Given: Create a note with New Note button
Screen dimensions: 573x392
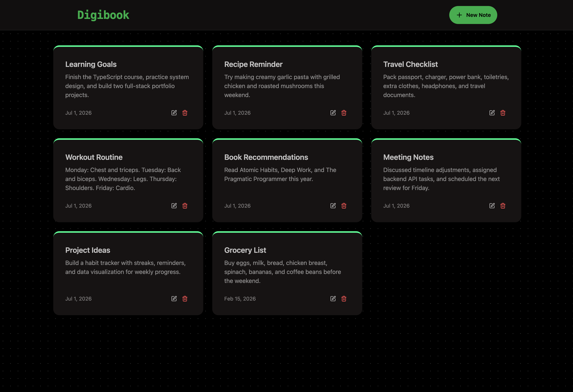Looking at the screenshot, I should [473, 15].
